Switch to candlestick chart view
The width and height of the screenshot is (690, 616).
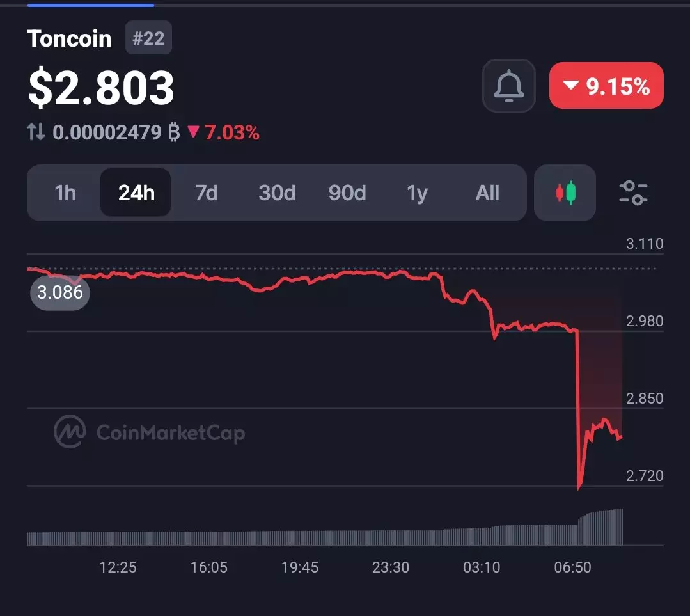point(565,193)
